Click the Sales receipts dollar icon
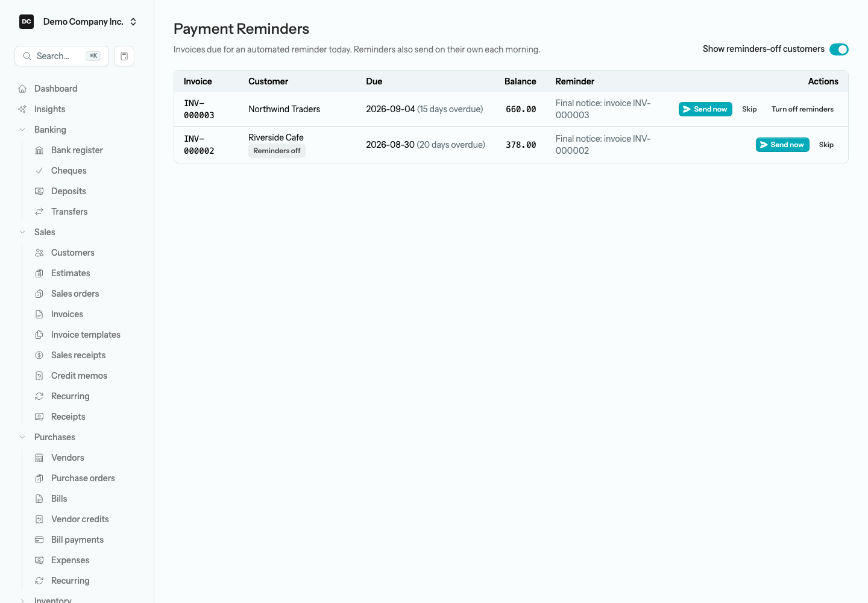Image resolution: width=868 pixels, height=603 pixels. (x=39, y=355)
